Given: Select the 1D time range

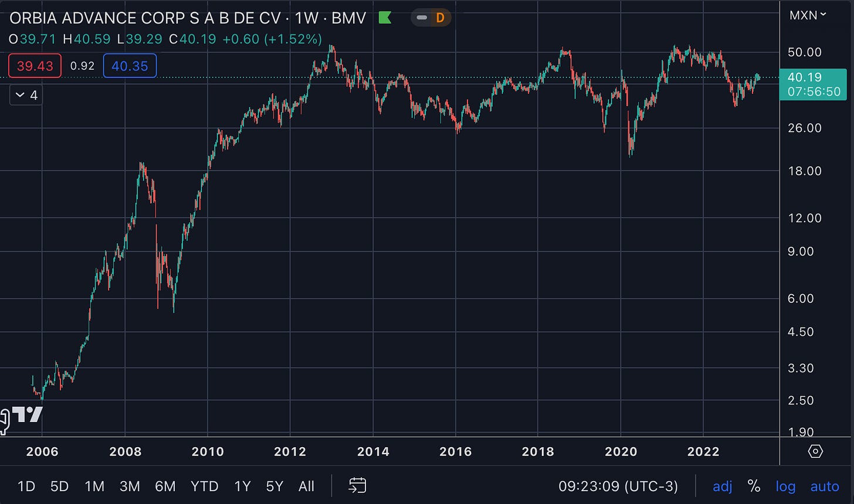Looking at the screenshot, I should tap(26, 486).
